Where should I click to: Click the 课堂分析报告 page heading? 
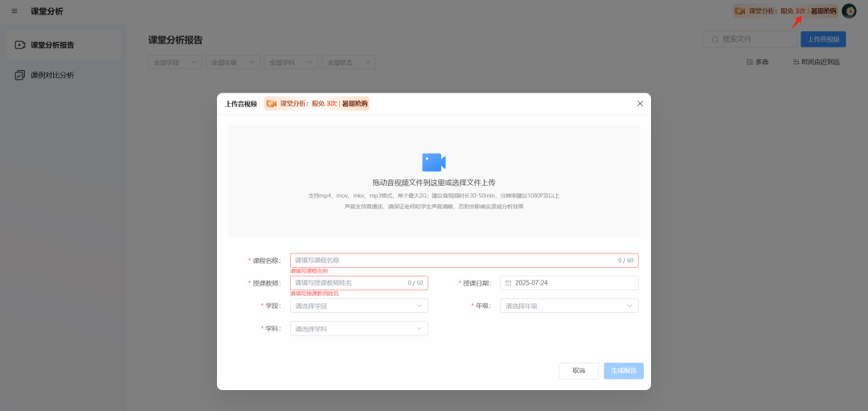point(175,40)
